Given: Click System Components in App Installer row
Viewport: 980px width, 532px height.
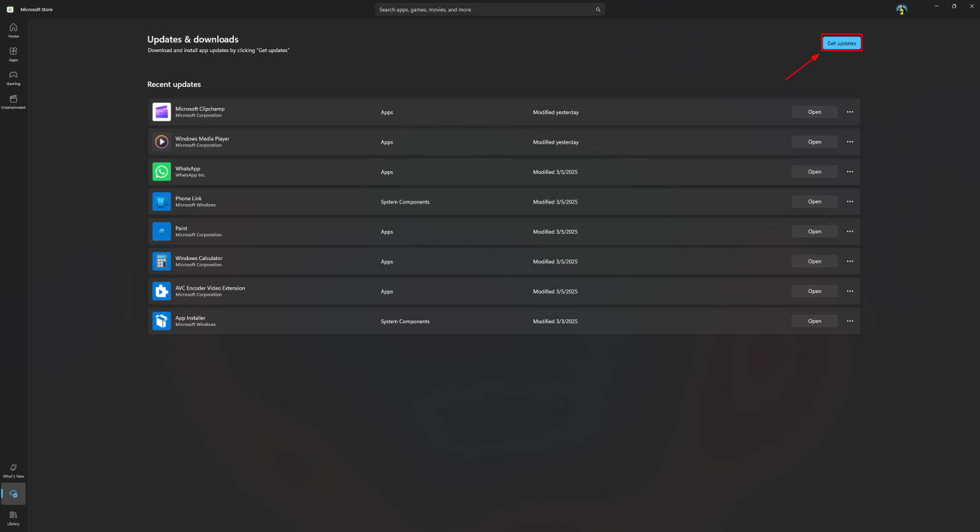Looking at the screenshot, I should click(x=405, y=321).
